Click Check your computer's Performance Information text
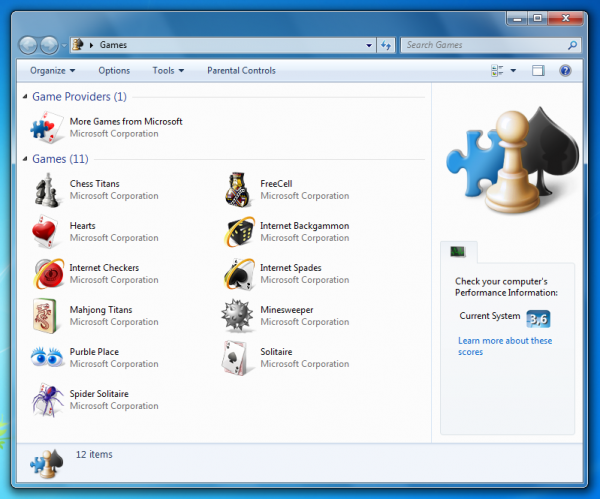This screenshot has height=499, width=600. click(506, 287)
